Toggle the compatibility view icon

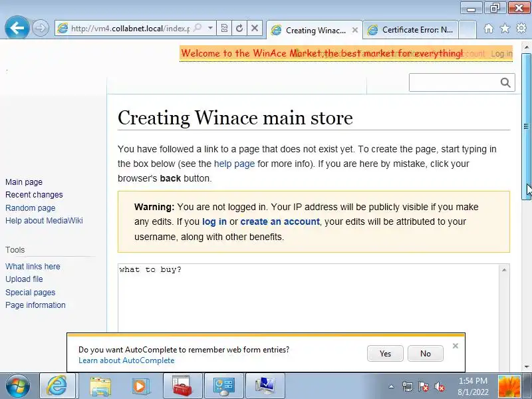[x=224, y=28]
